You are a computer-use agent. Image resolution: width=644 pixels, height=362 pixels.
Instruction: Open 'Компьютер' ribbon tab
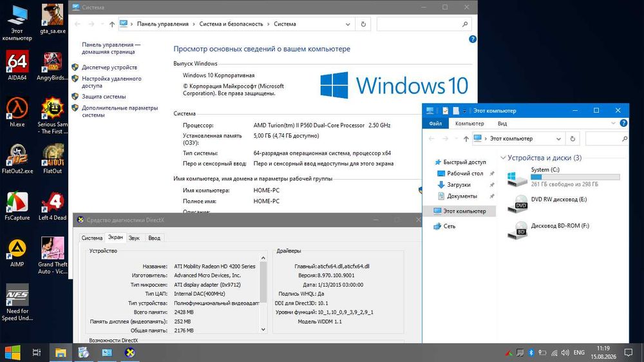469,123
